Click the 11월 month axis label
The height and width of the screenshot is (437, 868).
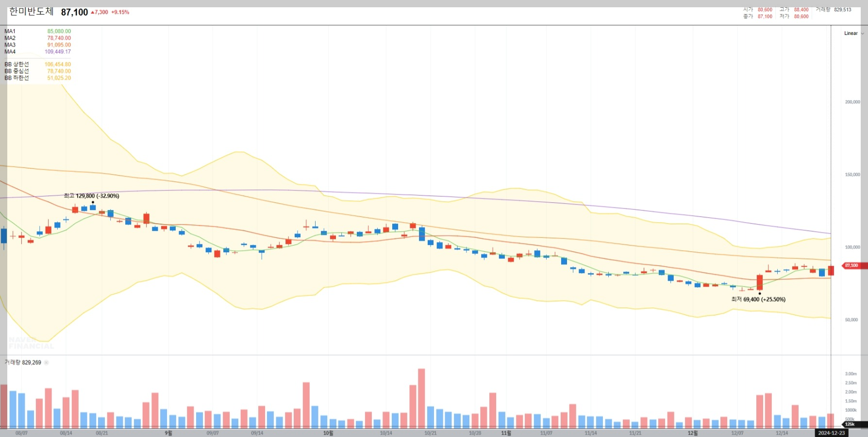(x=506, y=433)
